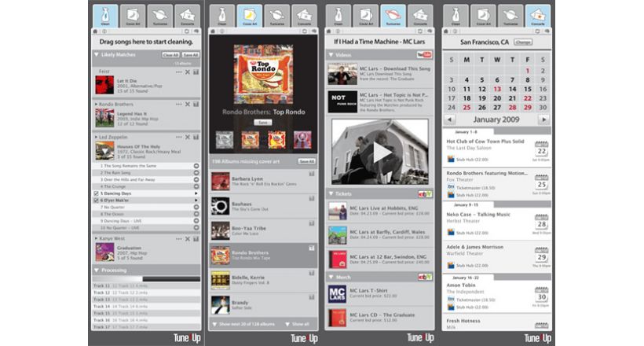Viewport: 644px width, 346px height.
Task: Collapse the Videos section in Tuniverse
Action: [331, 55]
